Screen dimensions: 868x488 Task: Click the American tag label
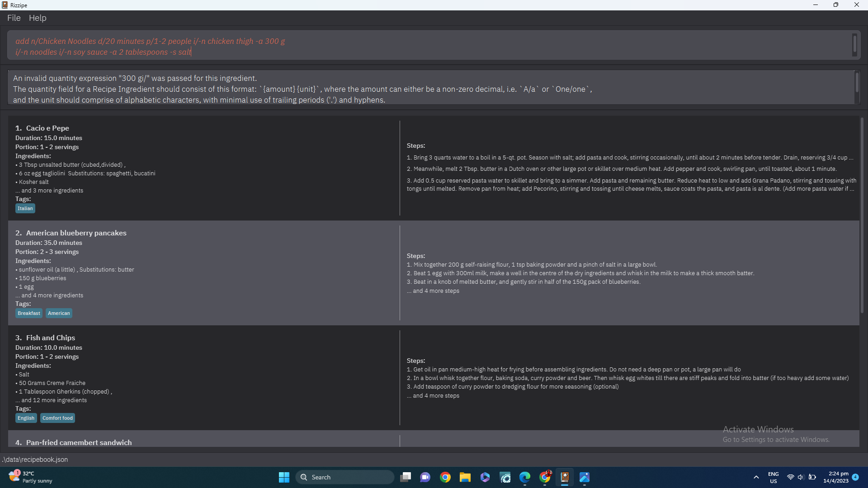click(59, 313)
